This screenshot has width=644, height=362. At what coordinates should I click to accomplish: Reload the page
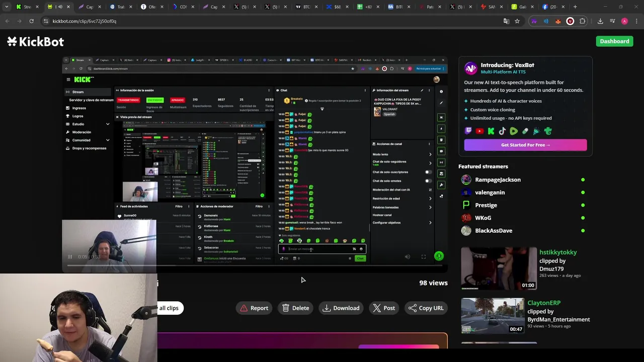point(31,21)
